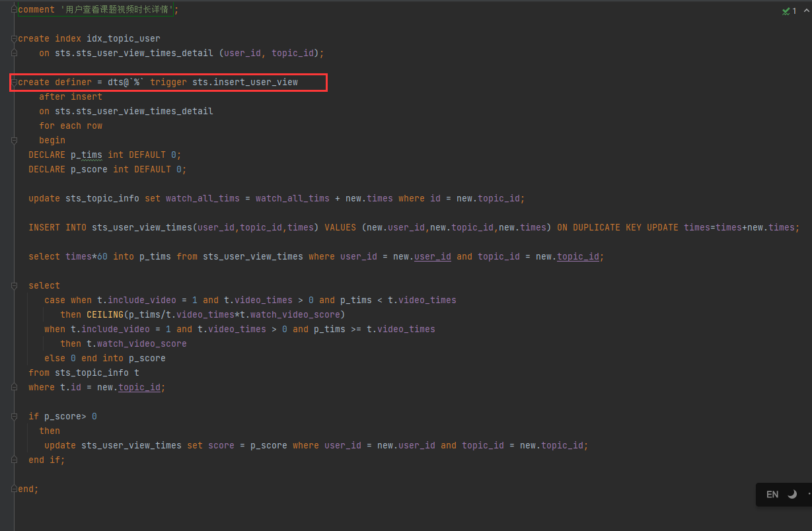
Task: Collapse the create definer trigger block
Action: [x=14, y=83]
